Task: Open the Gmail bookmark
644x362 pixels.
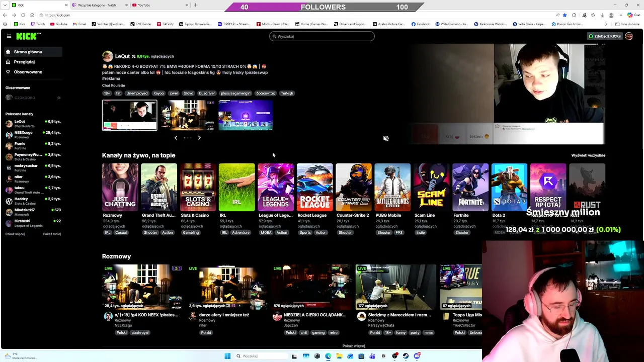Action: pyautogui.click(x=79, y=24)
